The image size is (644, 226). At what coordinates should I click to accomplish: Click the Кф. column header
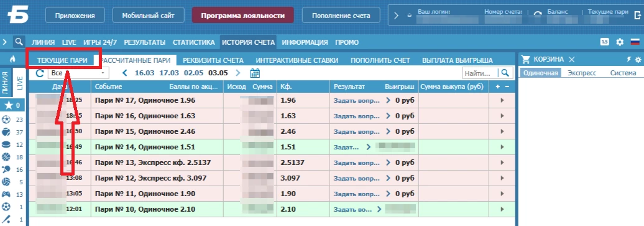(286, 87)
